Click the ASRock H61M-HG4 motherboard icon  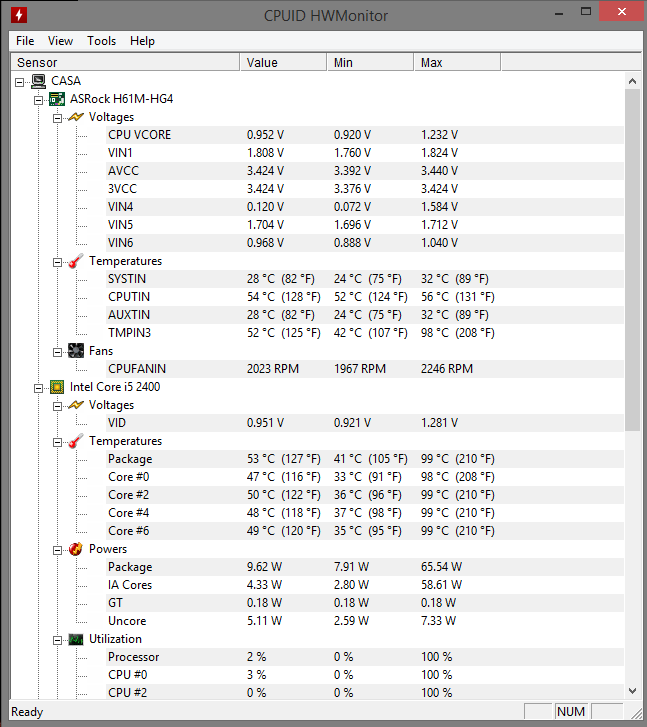[x=57, y=99]
